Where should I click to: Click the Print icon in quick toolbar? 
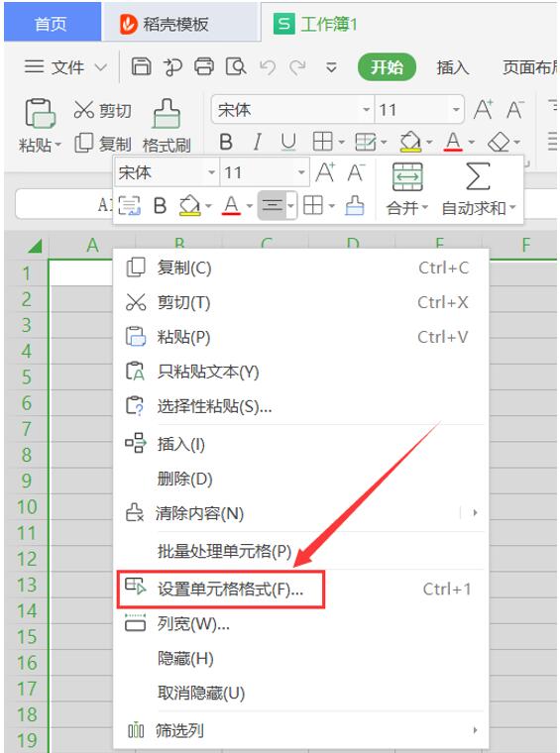(x=204, y=66)
